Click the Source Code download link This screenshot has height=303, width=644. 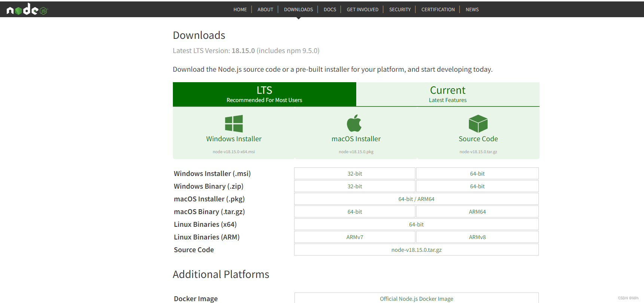[478, 139]
